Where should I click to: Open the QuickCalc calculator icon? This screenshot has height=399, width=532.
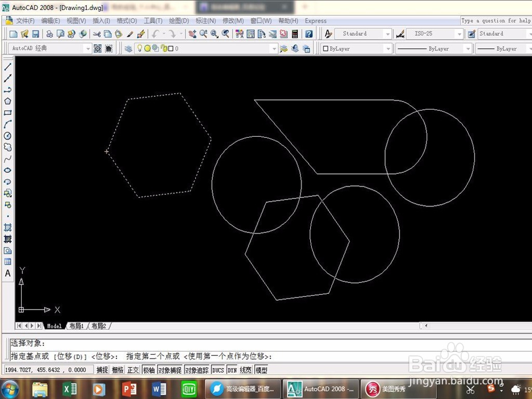[295, 34]
